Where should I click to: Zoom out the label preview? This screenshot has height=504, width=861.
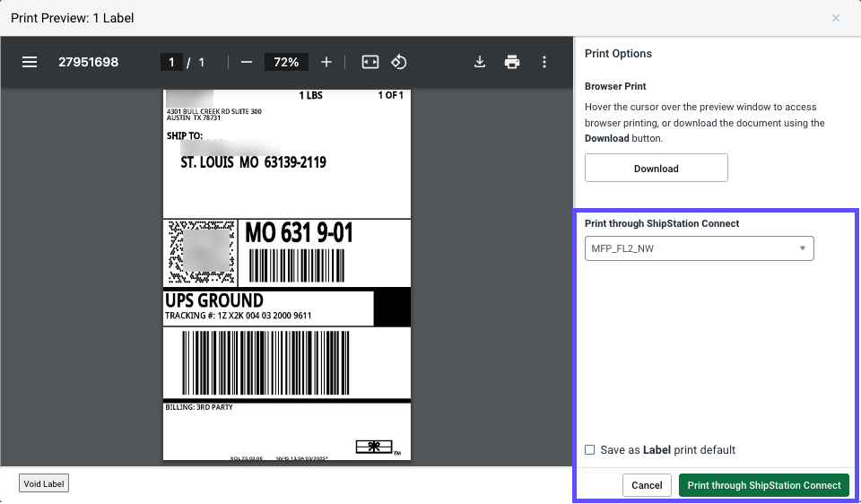point(246,62)
